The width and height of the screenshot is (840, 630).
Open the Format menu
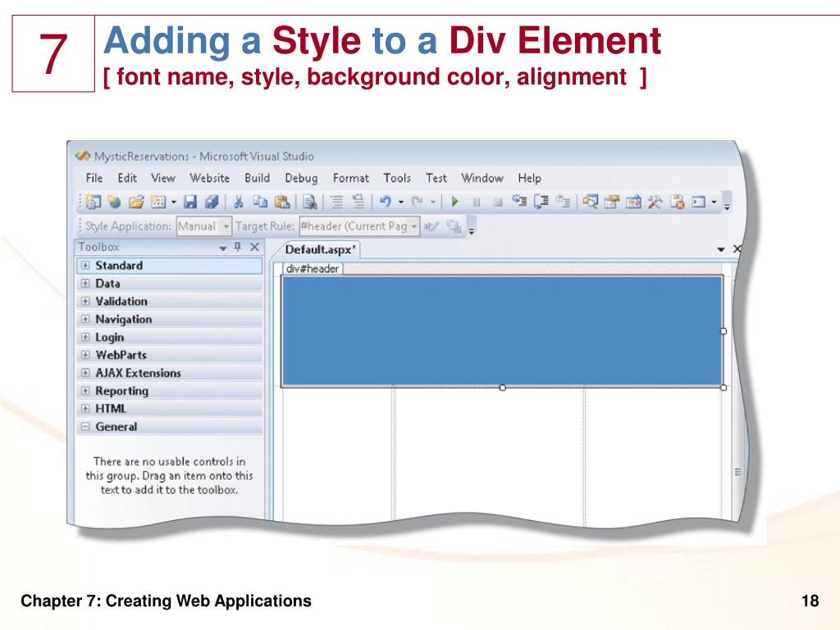click(351, 178)
